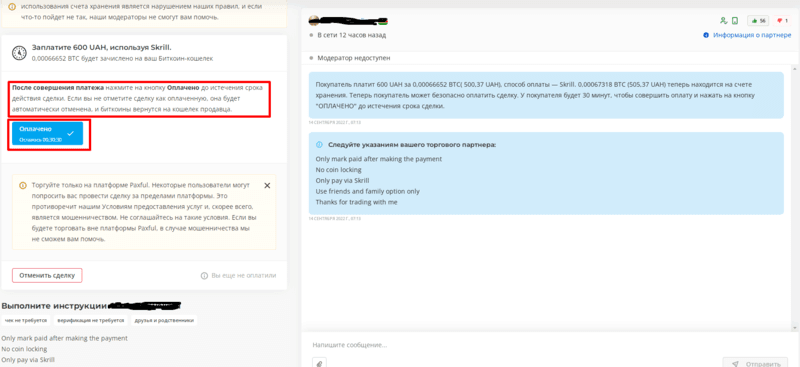Click the red negative feedback count 1
Viewport: 800px width, 367px height.
[x=783, y=20]
